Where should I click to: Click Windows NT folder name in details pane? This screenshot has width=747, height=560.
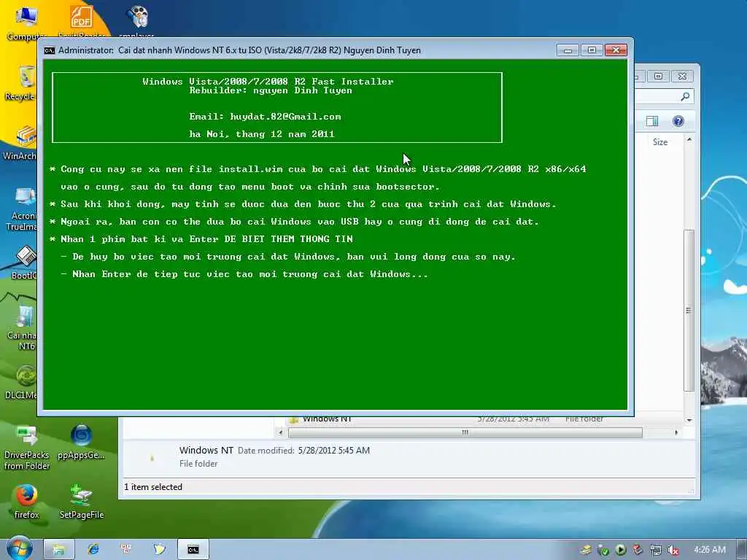(x=206, y=450)
